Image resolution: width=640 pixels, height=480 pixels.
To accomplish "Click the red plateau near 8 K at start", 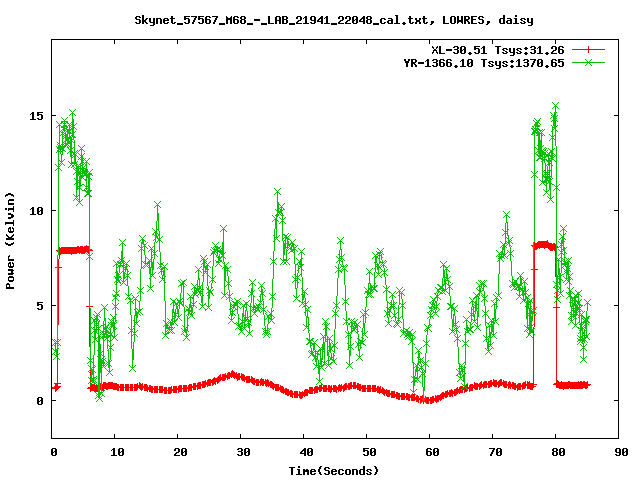I will (x=74, y=250).
